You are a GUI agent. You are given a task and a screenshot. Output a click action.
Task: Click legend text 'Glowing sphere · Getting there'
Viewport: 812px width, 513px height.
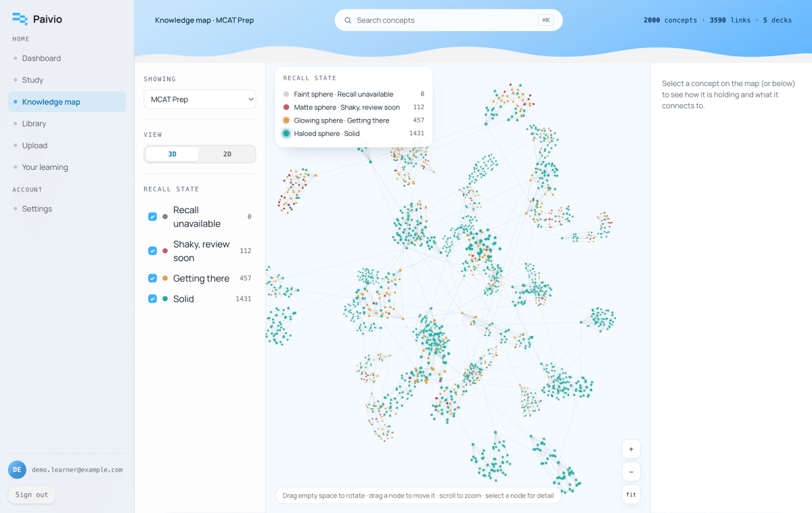click(342, 120)
